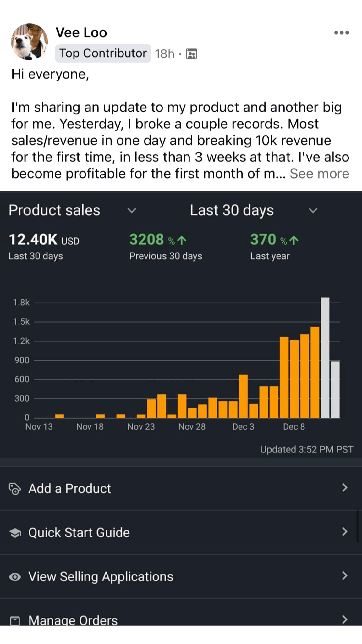The image size is (362, 644).
Task: Open Manage Orders menu item
Action: point(73,620)
